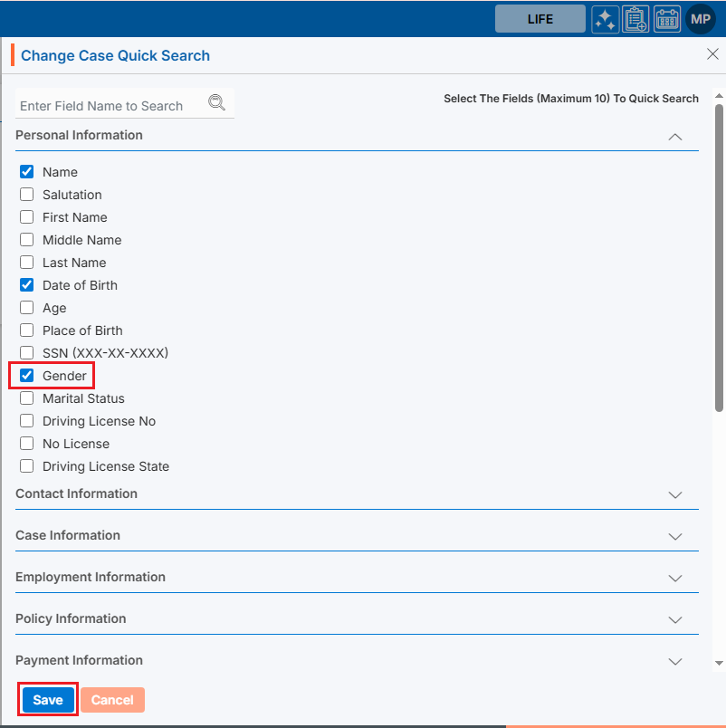
Task: Toggle the Date of Birth checkbox
Action: point(27,285)
